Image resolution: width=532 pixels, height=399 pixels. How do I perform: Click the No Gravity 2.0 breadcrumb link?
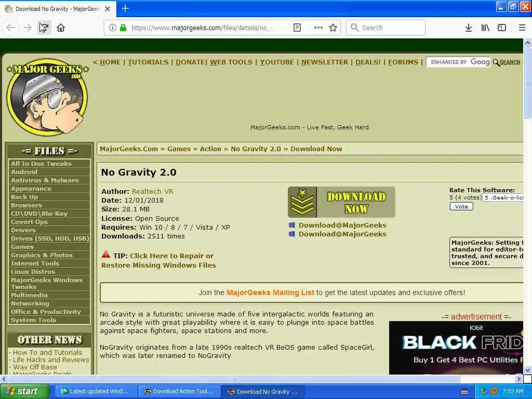point(256,149)
